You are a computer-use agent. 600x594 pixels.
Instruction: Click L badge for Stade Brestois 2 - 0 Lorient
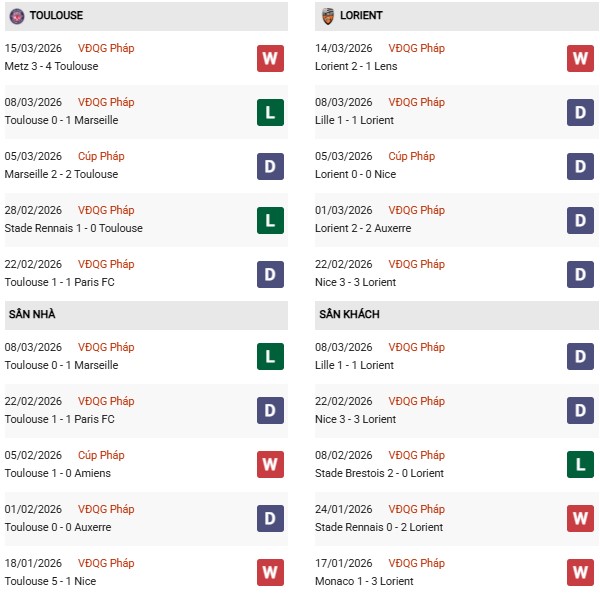[x=580, y=465]
